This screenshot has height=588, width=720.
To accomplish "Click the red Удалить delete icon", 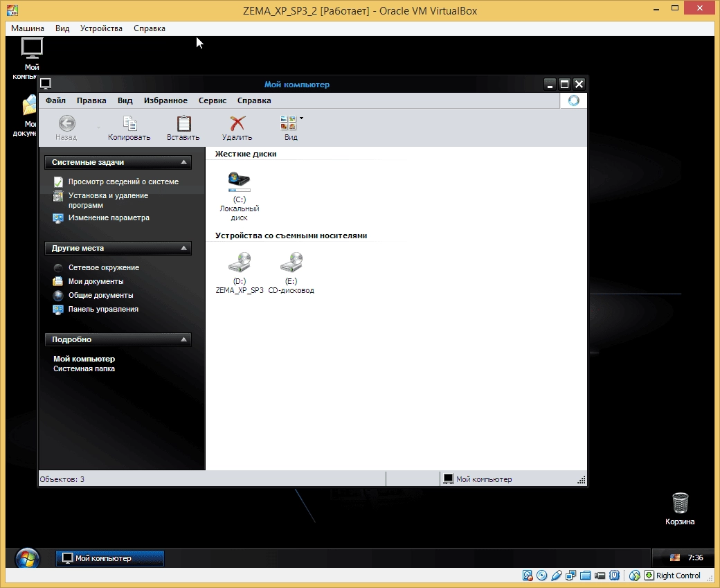I will tap(237, 123).
